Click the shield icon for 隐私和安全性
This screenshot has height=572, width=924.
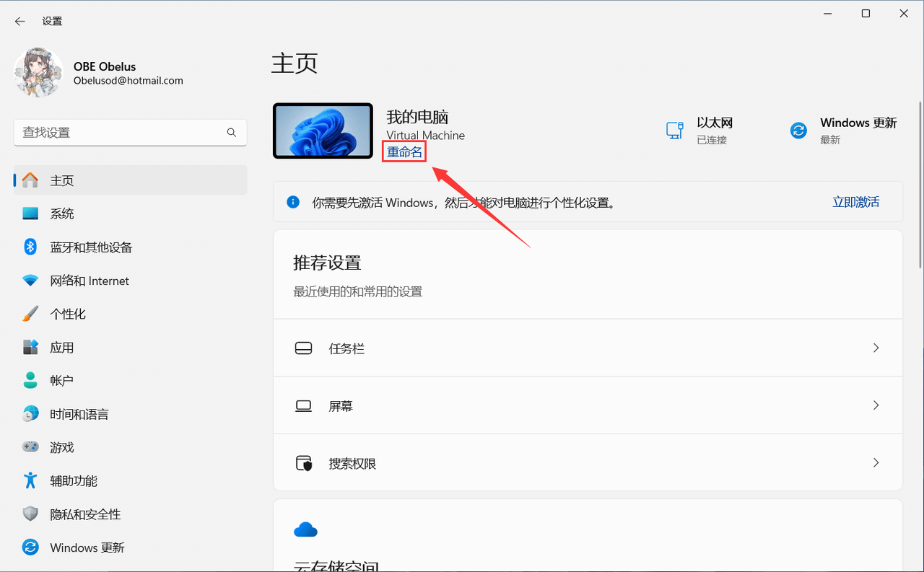point(30,514)
